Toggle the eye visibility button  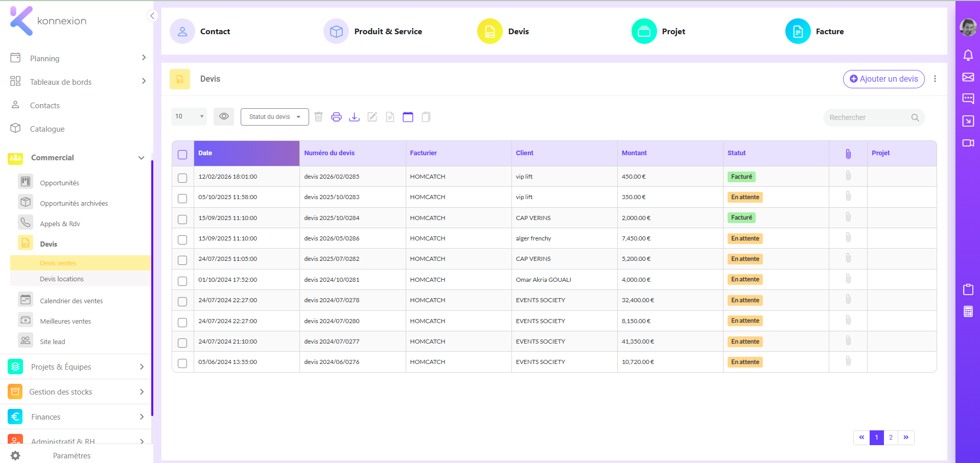(x=224, y=116)
